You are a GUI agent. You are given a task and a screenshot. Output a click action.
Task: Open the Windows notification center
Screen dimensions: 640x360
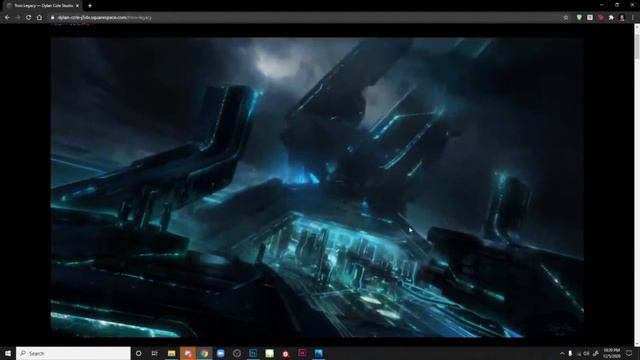629,353
